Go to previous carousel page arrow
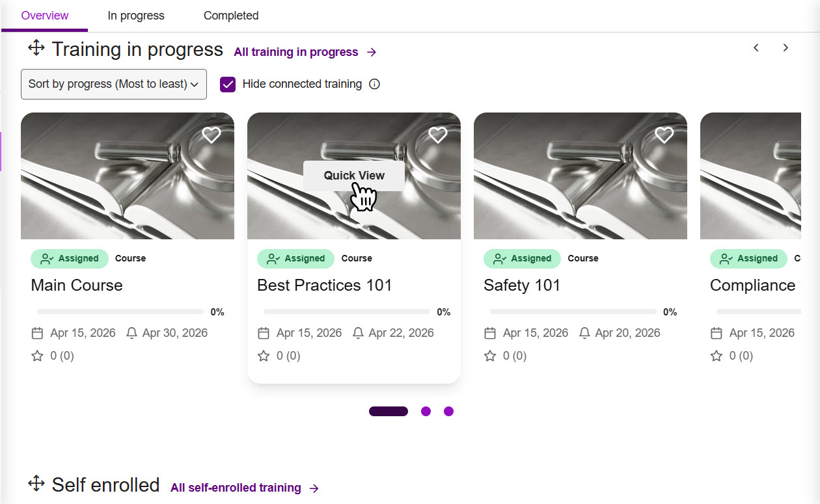Screen dimensions: 820x504 (756, 47)
